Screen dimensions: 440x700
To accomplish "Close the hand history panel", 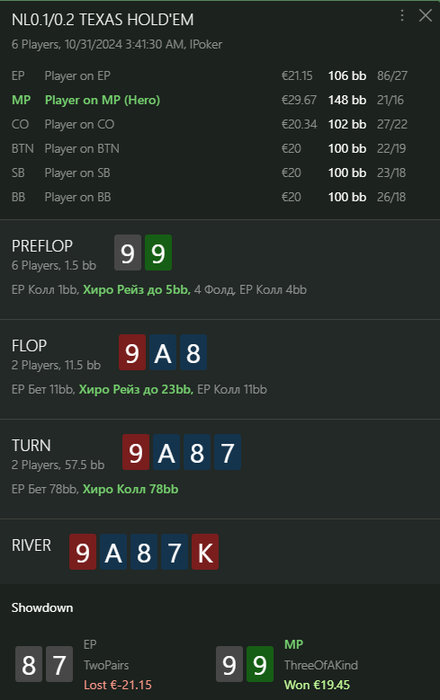I will (425, 16).
